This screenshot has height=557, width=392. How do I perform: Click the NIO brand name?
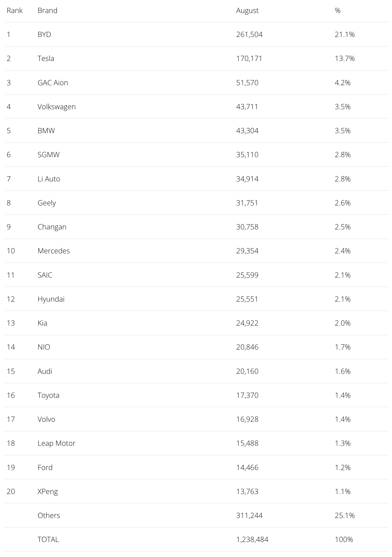(x=44, y=347)
